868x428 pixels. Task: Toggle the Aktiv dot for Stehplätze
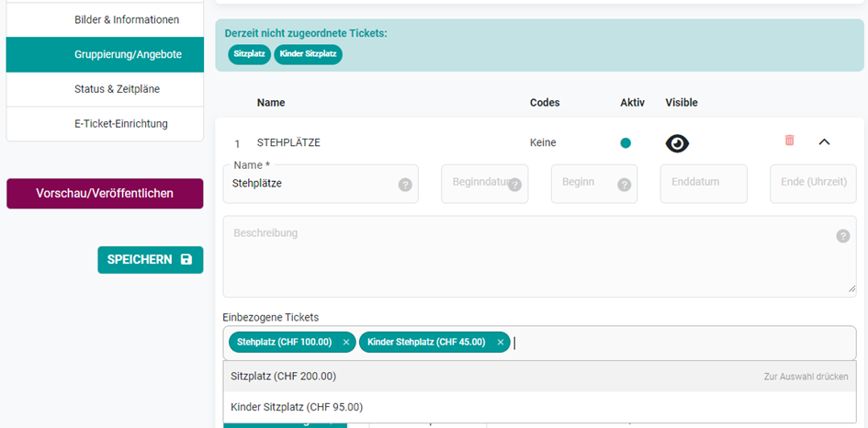coord(626,143)
